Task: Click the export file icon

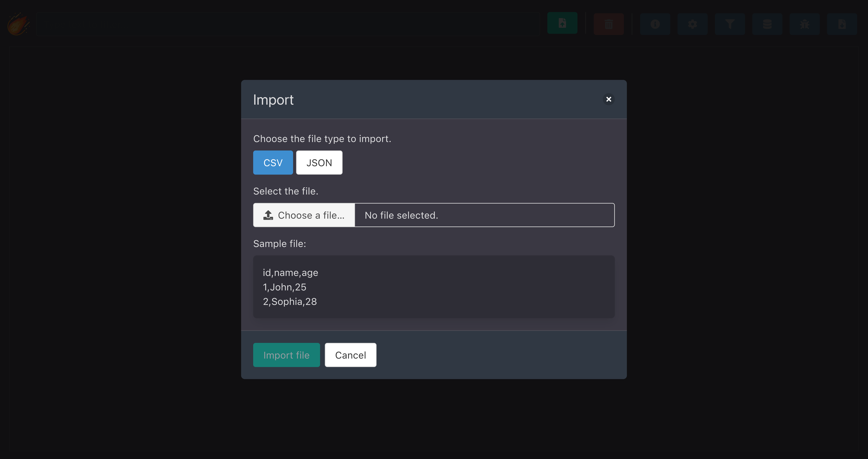Action: [x=842, y=24]
